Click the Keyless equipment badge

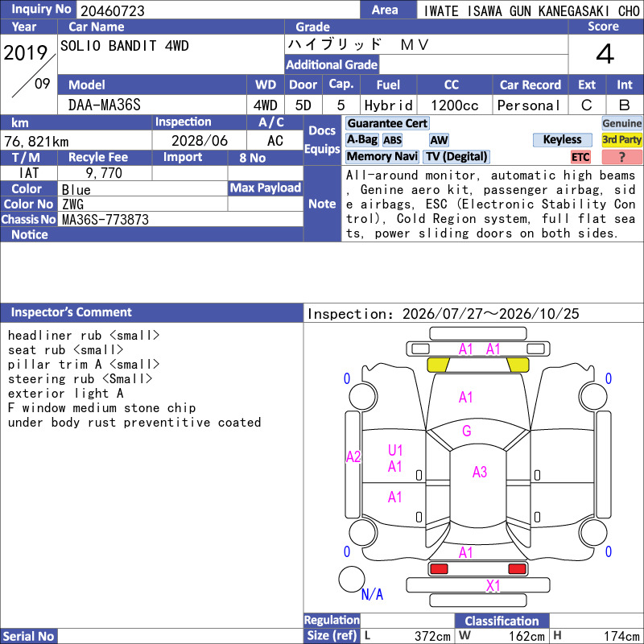(562, 139)
